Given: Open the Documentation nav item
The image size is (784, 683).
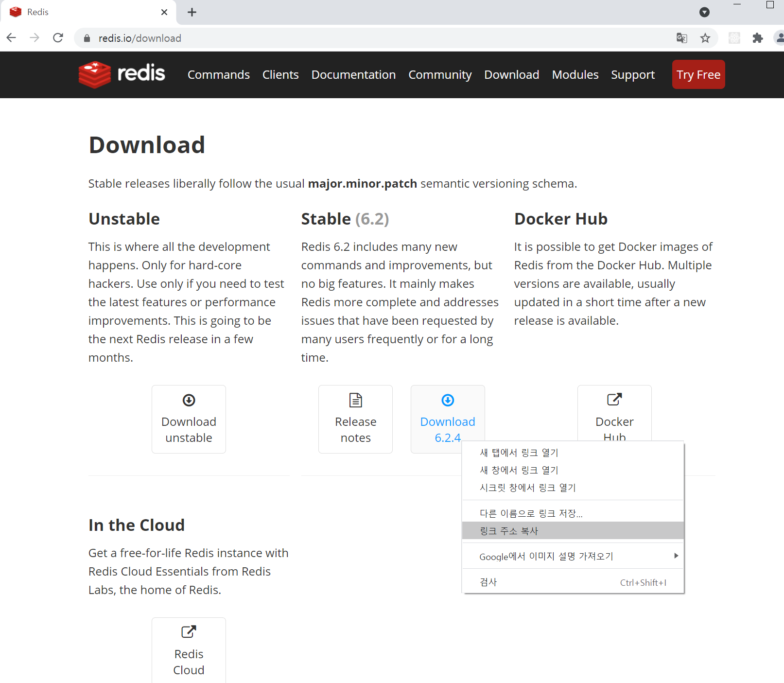Looking at the screenshot, I should [x=353, y=74].
